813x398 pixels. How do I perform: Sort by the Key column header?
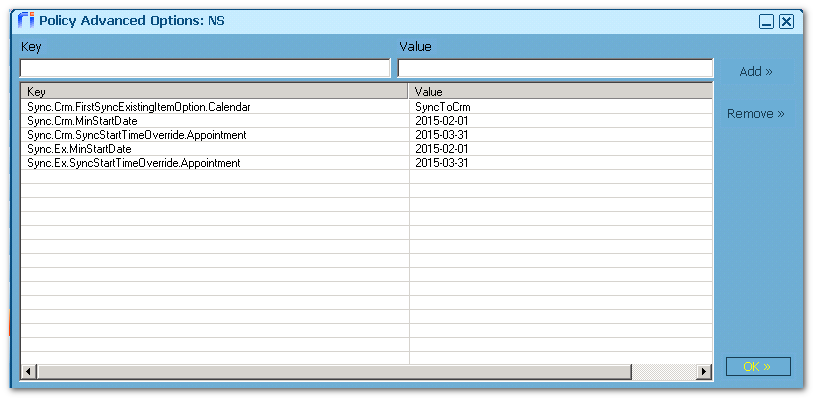pyautogui.click(x=215, y=92)
